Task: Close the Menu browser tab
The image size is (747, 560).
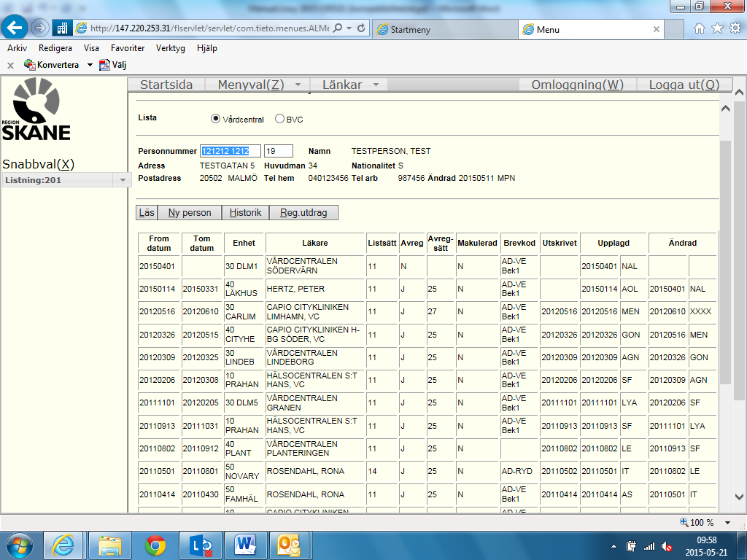Action: (x=657, y=29)
